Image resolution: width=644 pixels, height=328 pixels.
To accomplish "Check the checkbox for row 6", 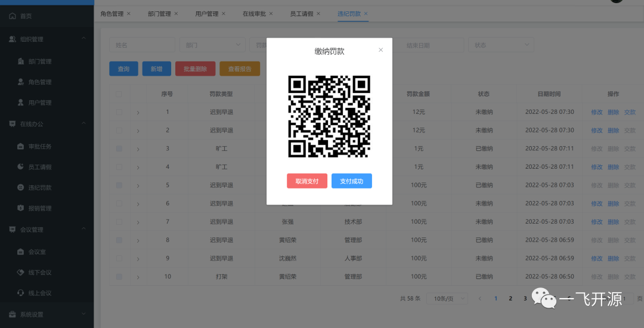I will [119, 203].
